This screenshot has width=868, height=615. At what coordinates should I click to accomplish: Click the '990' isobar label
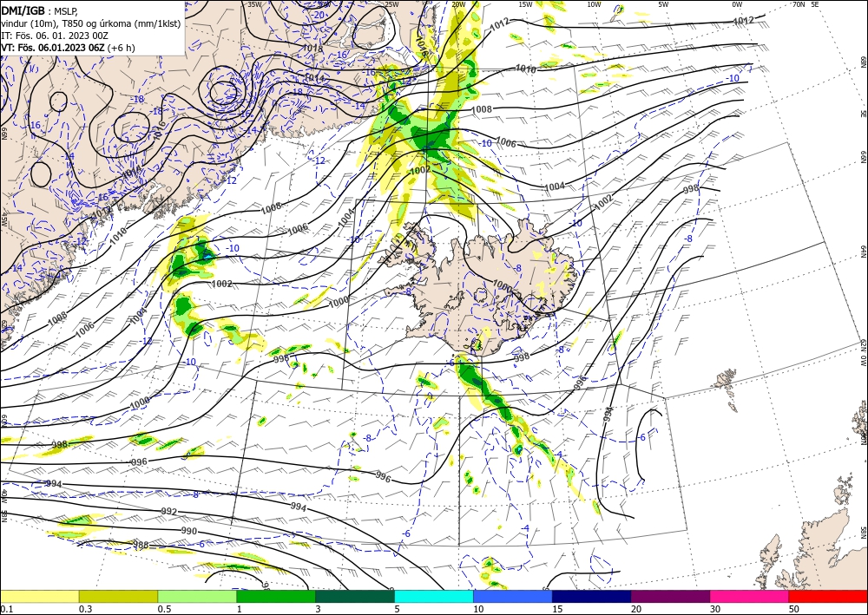[x=188, y=531]
